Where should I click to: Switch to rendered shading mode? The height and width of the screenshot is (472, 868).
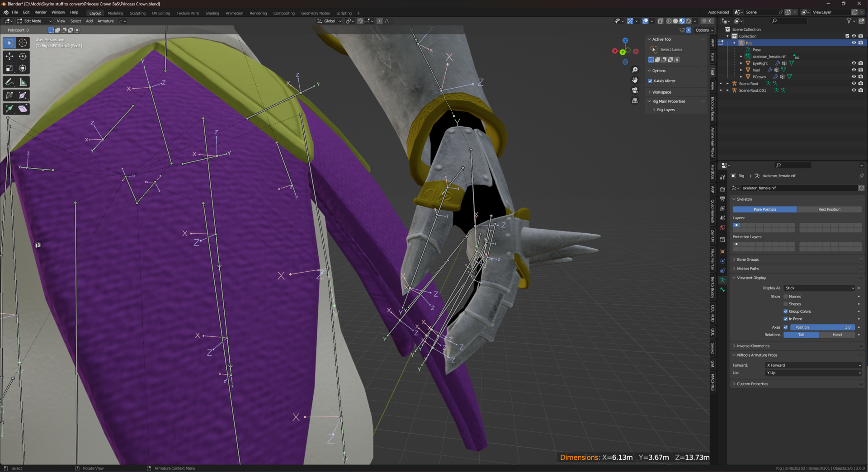tap(688, 21)
